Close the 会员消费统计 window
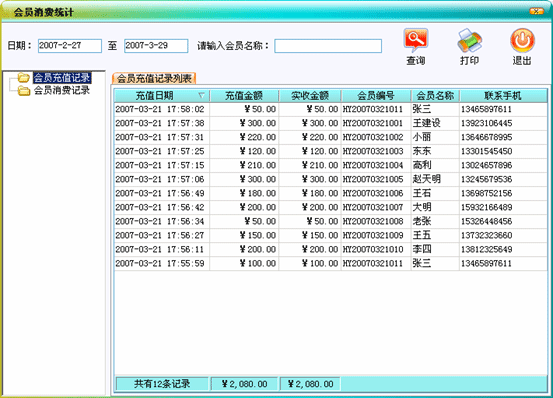This screenshot has width=553, height=398. (536, 11)
